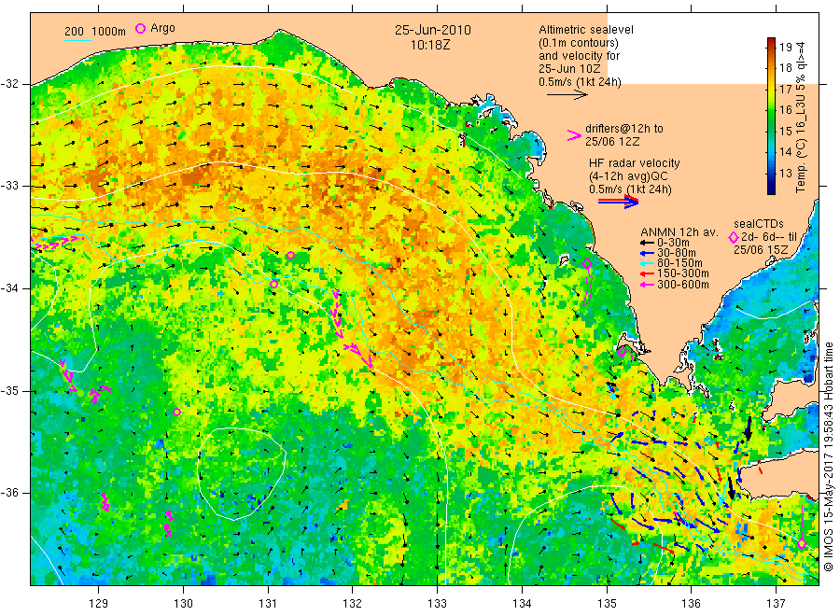This screenshot has height=616, width=840.
Task: Click the black 0-30m ANMN arrow
Action: coord(647,244)
